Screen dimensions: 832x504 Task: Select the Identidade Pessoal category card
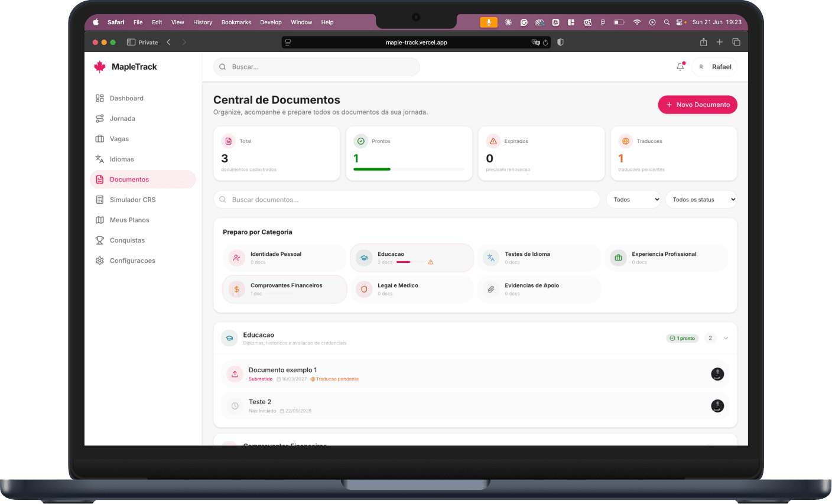284,258
